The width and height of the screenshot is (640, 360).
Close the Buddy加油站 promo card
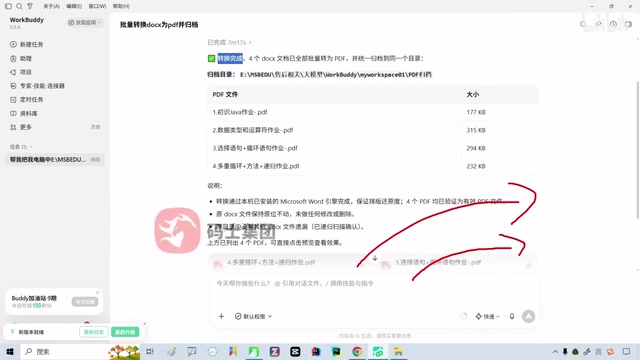[x=98, y=293]
